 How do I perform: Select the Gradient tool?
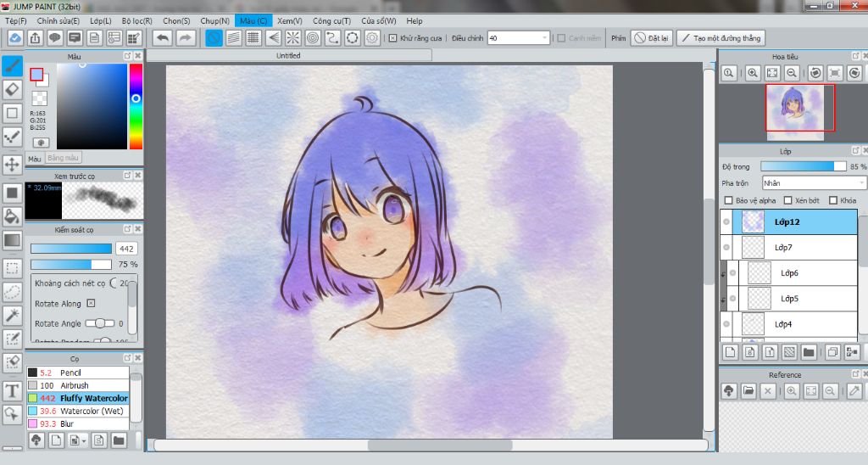click(12, 240)
